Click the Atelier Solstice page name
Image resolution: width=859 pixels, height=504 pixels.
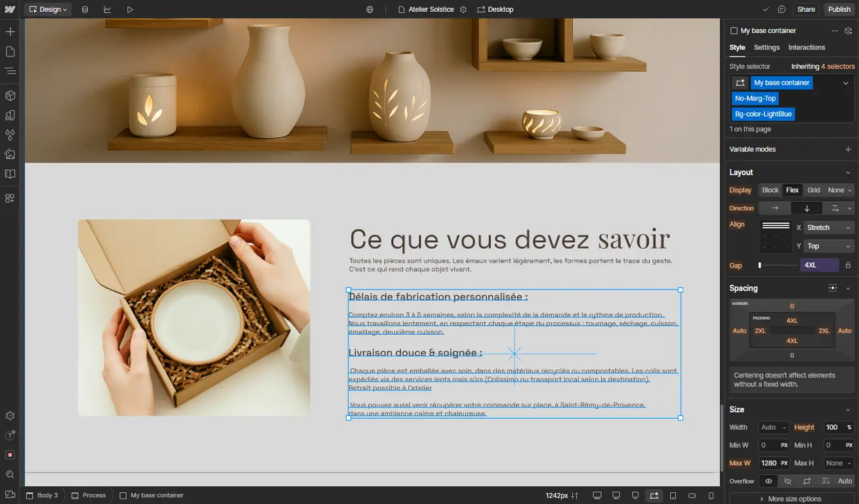point(431,9)
